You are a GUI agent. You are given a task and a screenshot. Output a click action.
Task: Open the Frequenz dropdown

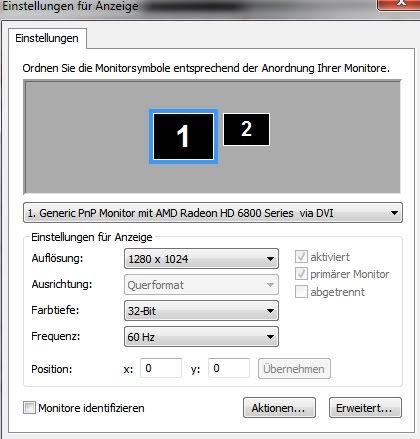[x=201, y=337]
